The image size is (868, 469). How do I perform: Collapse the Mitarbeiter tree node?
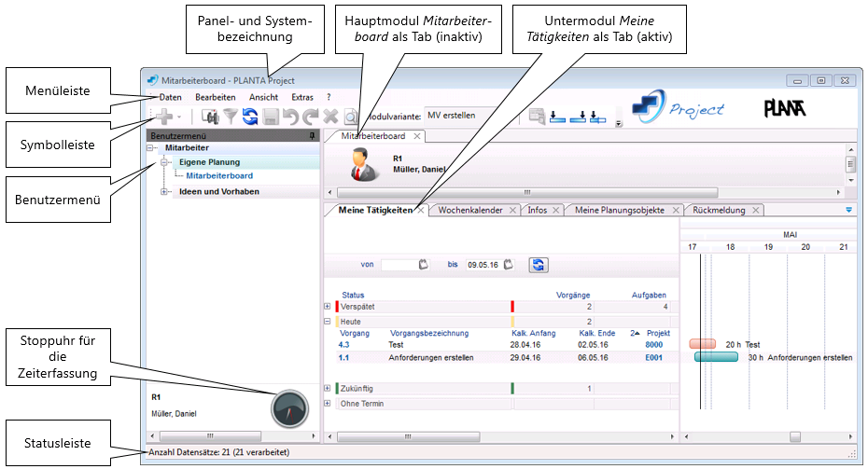[x=150, y=148]
